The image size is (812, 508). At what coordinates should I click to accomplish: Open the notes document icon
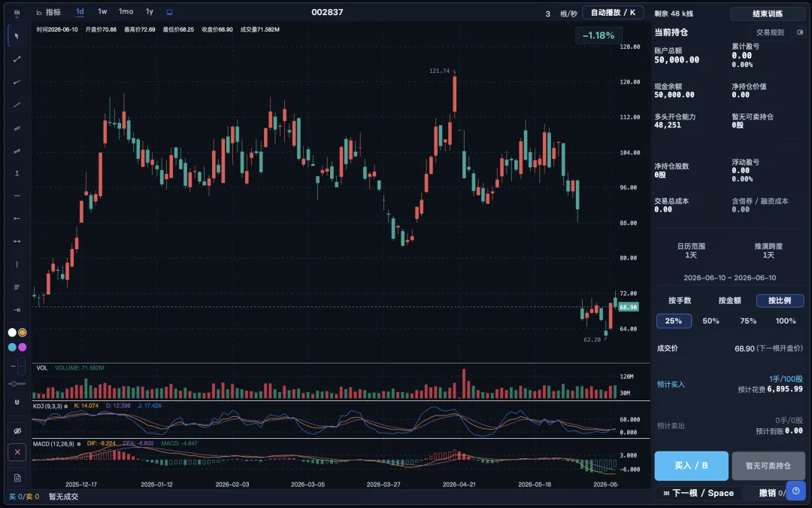[17, 477]
